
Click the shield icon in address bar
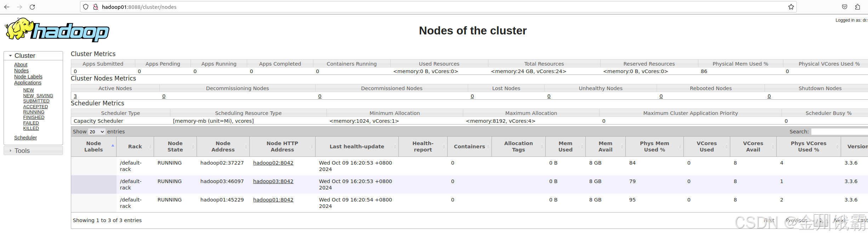click(86, 7)
